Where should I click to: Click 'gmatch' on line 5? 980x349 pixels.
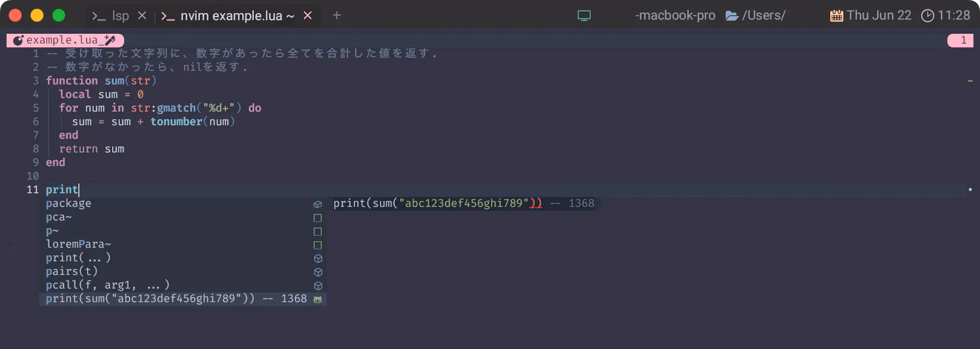point(176,108)
